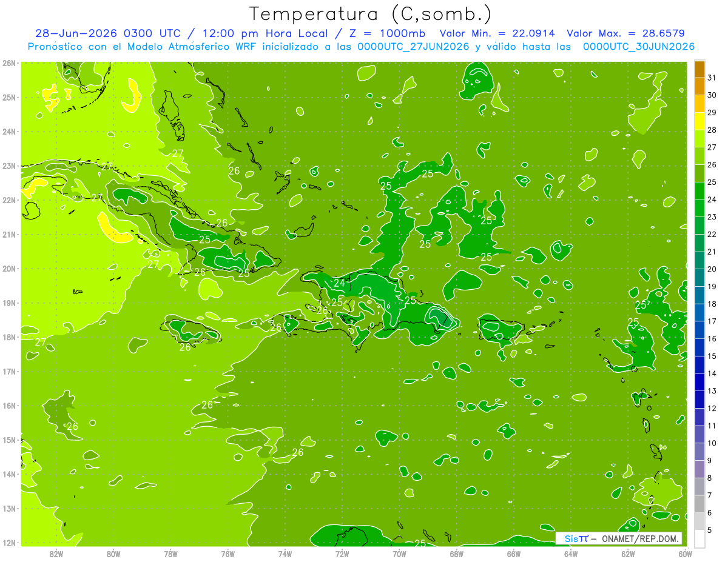Viewport: 728px width, 562px height.
Task: Select the "Valor Max. = 28.6579" value
Action: coord(625,33)
